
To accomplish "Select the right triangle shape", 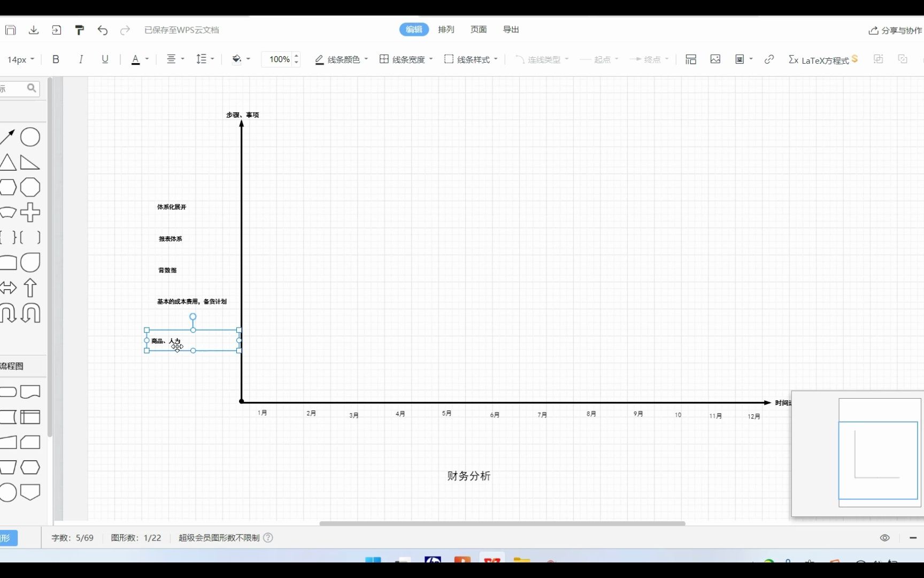I will 30,162.
